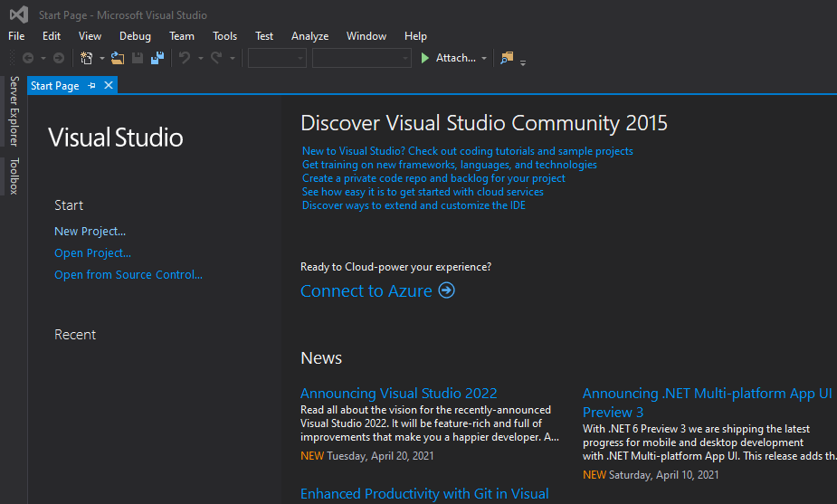Image resolution: width=837 pixels, height=504 pixels.
Task: Open the Window menu
Action: [x=366, y=36]
